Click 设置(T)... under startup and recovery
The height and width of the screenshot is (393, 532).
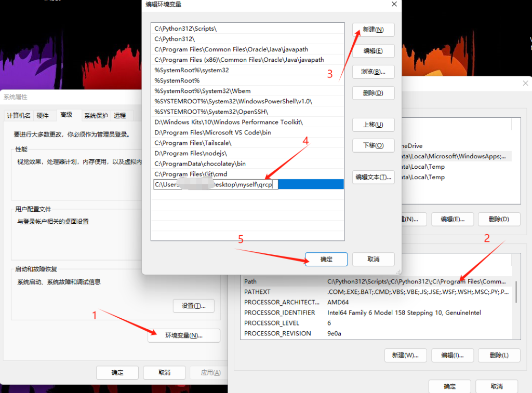tap(193, 306)
